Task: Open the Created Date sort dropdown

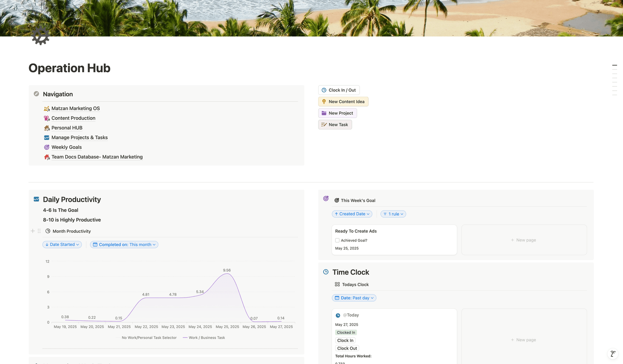Action: tap(352, 214)
